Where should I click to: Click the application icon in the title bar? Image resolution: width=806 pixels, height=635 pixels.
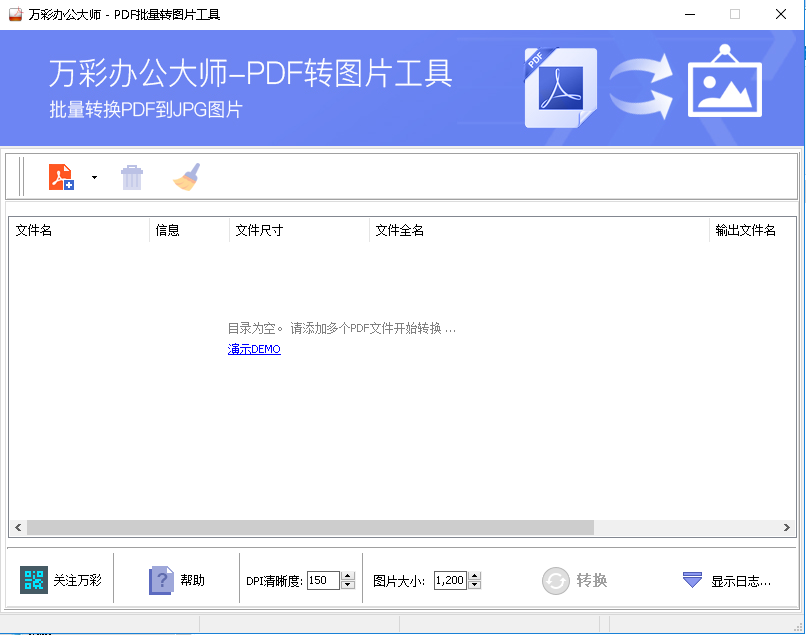coord(14,14)
